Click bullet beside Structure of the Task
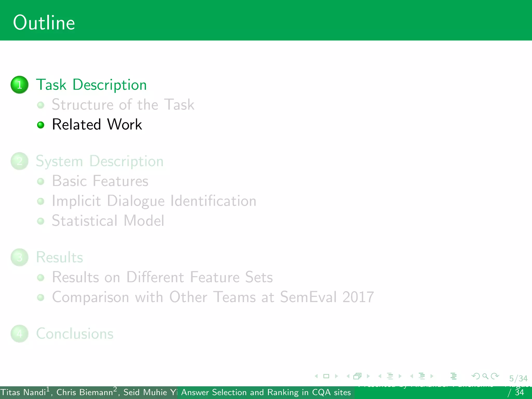Screen dimensions: 532x399 pos(41,105)
